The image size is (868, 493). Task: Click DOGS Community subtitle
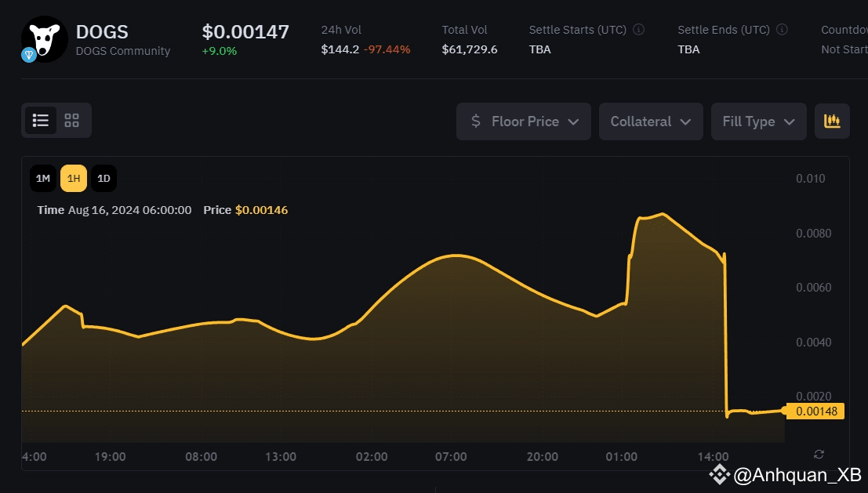(123, 51)
